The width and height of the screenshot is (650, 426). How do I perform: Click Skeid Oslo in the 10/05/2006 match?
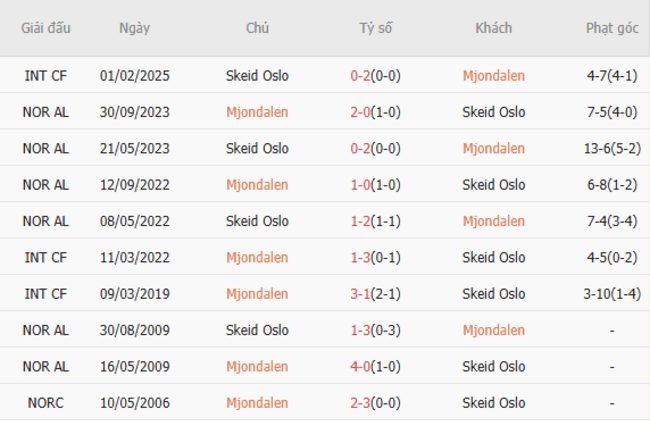tap(493, 403)
